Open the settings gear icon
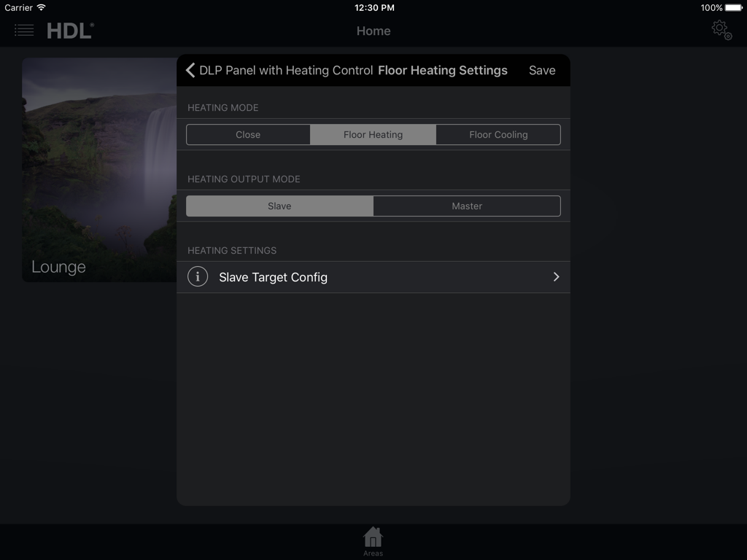Image resolution: width=747 pixels, height=560 pixels. coord(721,29)
